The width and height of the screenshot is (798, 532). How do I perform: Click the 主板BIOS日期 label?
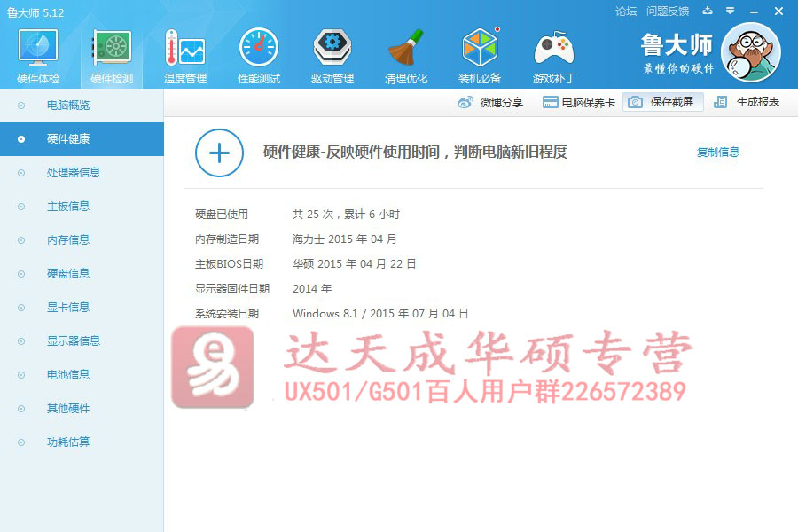point(229,263)
